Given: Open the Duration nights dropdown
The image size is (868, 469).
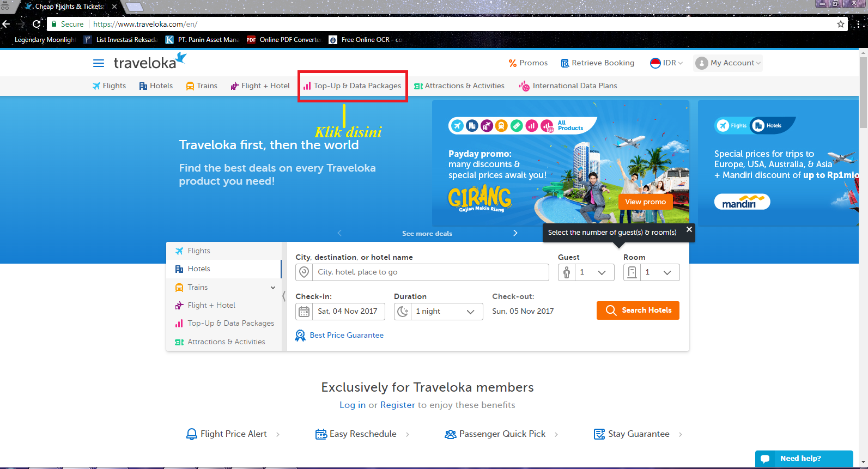Looking at the screenshot, I should click(470, 312).
